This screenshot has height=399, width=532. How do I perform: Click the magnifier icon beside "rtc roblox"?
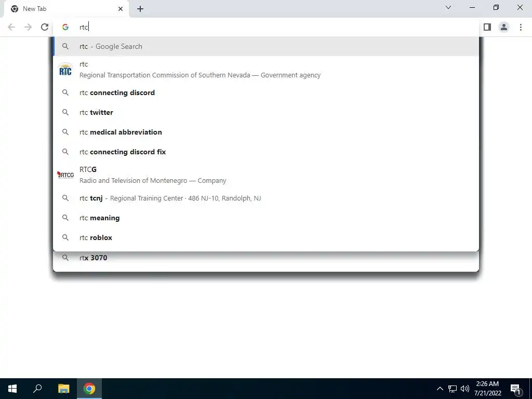[65, 237]
